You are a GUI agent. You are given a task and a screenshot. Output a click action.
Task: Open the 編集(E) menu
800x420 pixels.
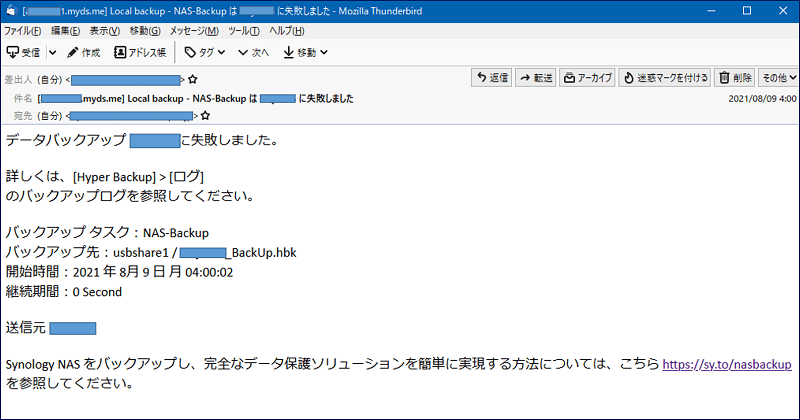tap(65, 31)
